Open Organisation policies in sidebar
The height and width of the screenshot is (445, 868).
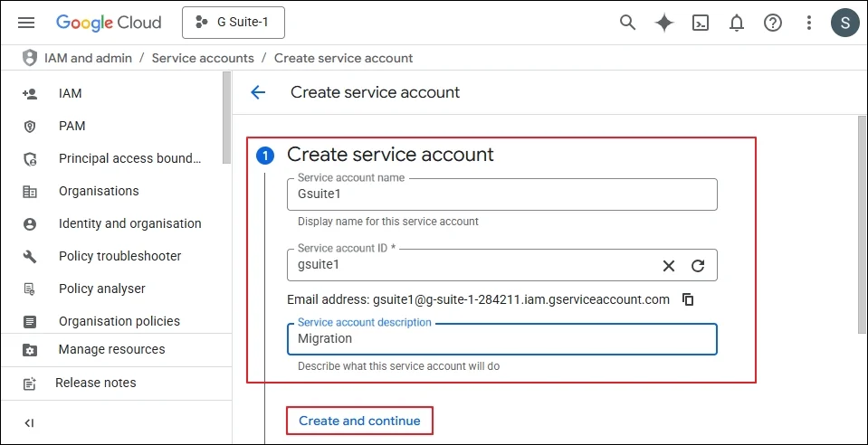[119, 321]
